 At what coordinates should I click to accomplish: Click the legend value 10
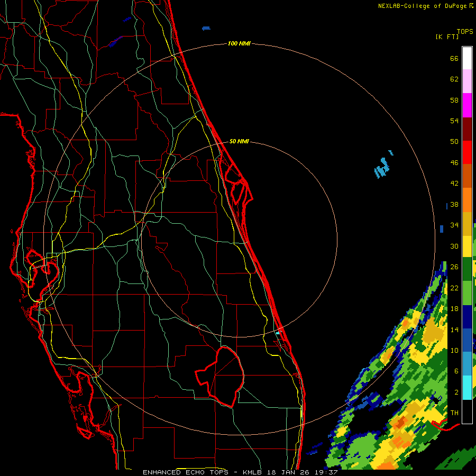pyautogui.click(x=454, y=351)
